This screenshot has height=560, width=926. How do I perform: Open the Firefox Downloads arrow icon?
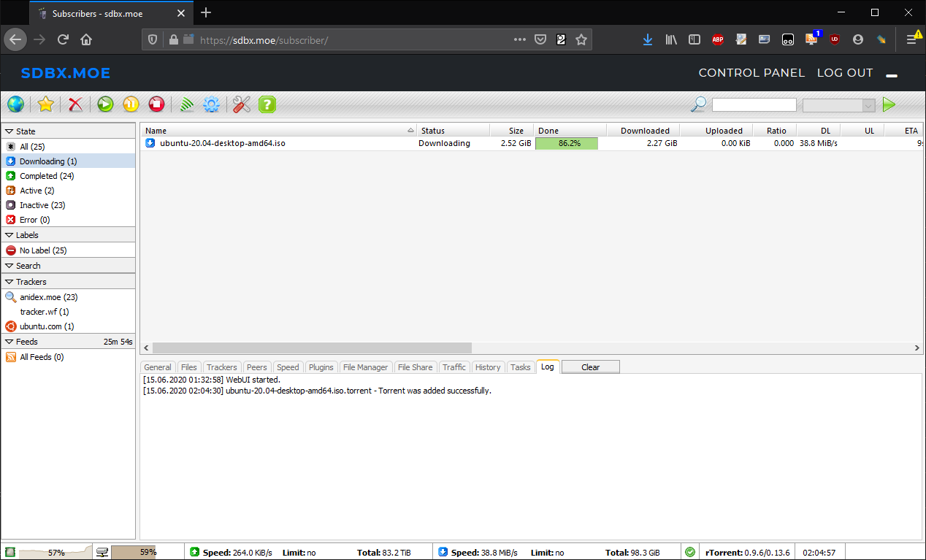(648, 39)
